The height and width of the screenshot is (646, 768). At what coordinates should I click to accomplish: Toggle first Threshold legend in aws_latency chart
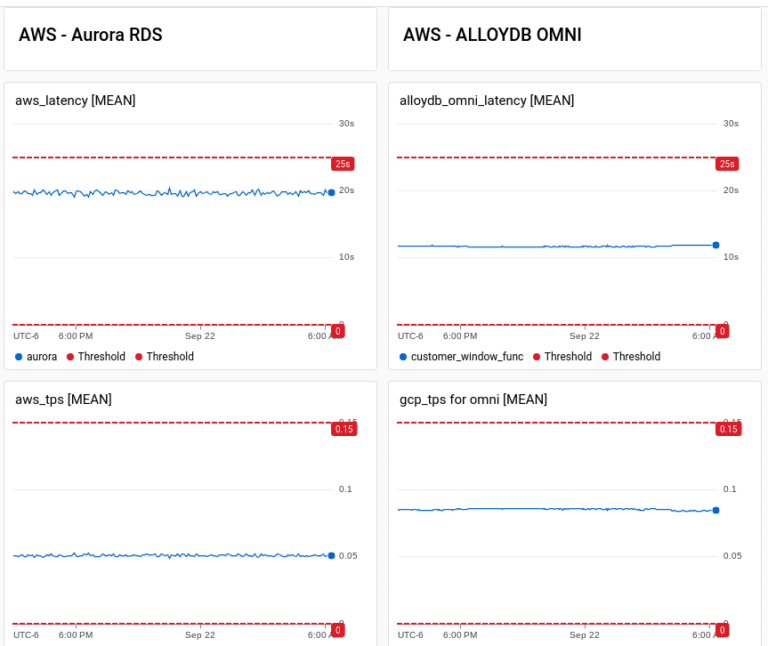coord(96,357)
